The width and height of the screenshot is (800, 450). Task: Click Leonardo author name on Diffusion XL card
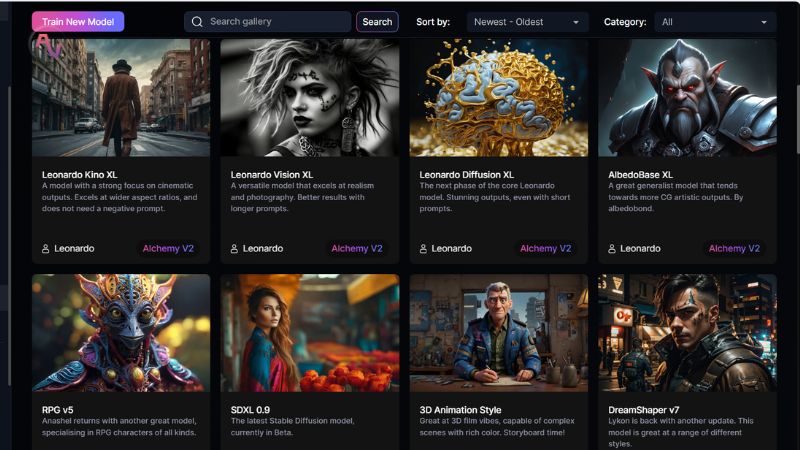(x=452, y=248)
